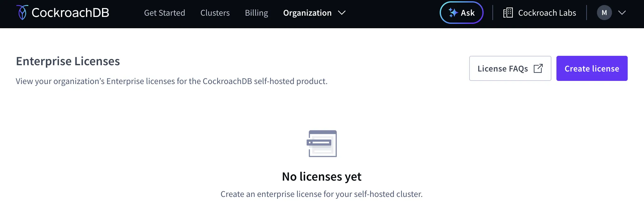The height and width of the screenshot is (217, 644).
Task: Open the License FAQs link
Action: pyautogui.click(x=502, y=69)
